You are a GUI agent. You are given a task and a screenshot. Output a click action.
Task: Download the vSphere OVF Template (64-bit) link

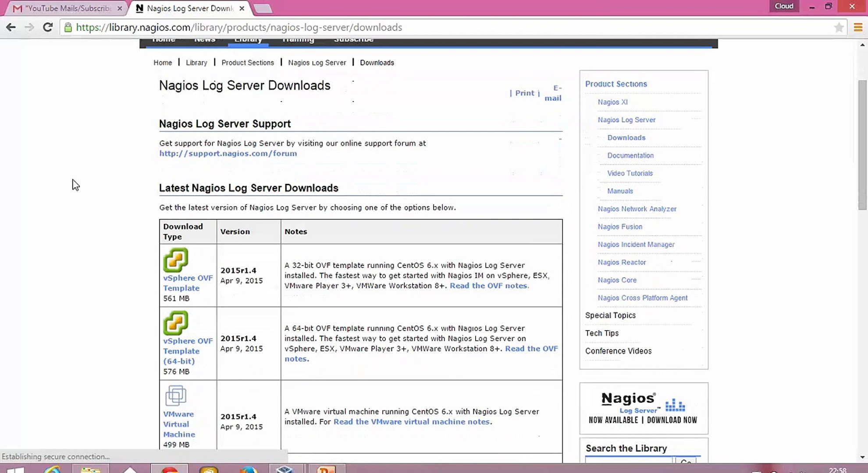188,351
